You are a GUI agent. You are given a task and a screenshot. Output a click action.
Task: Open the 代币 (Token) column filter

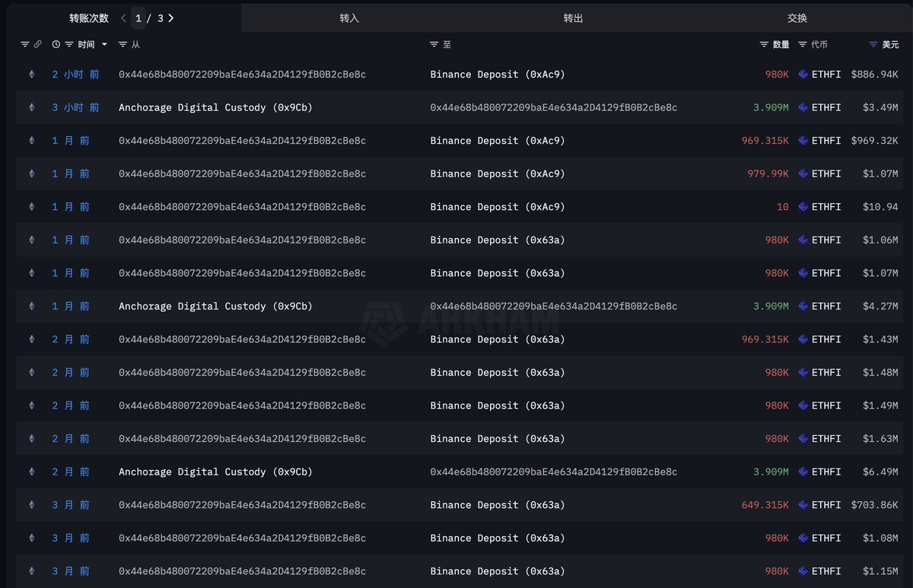click(x=803, y=45)
